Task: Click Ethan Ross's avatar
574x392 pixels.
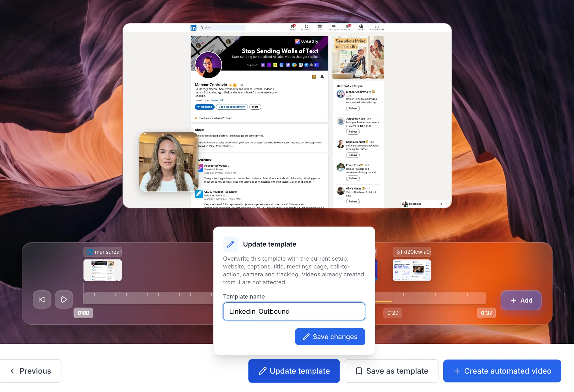Action: click(x=341, y=167)
